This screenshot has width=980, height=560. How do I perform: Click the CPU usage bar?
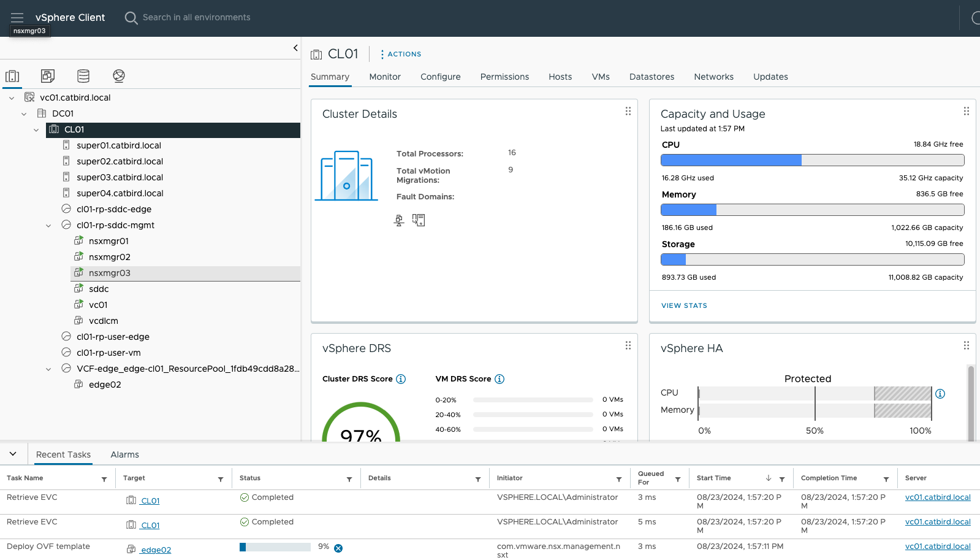pos(812,160)
